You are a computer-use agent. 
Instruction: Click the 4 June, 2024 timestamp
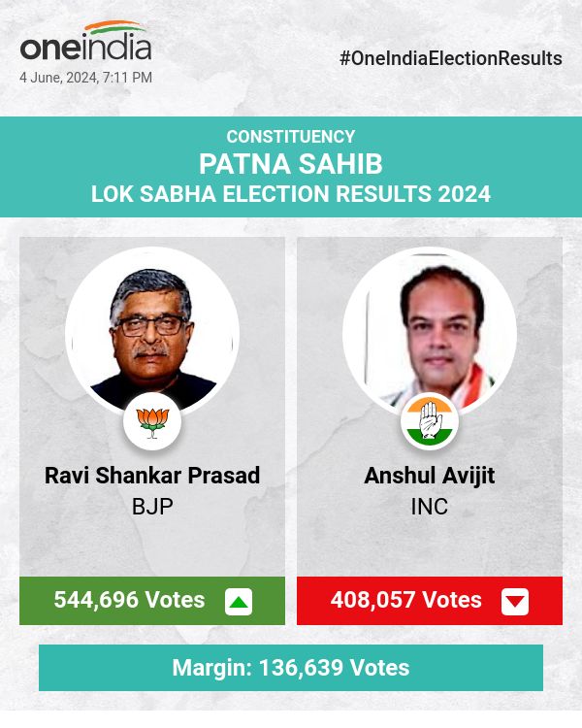85,78
